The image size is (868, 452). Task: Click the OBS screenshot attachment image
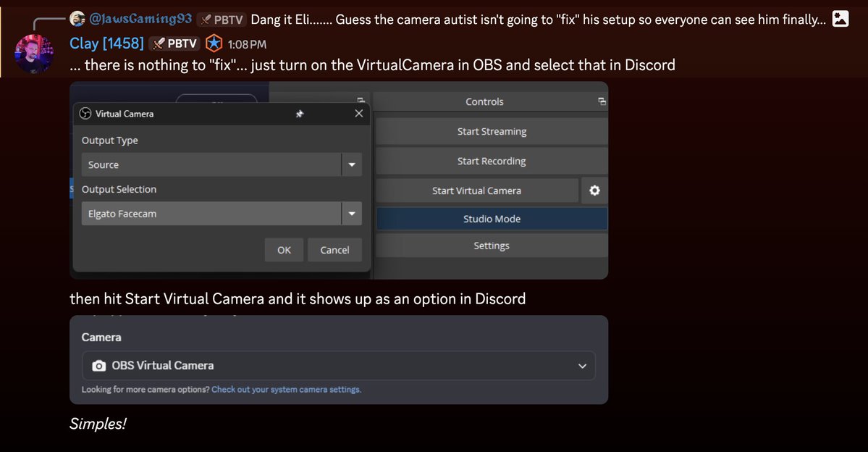coord(339,180)
